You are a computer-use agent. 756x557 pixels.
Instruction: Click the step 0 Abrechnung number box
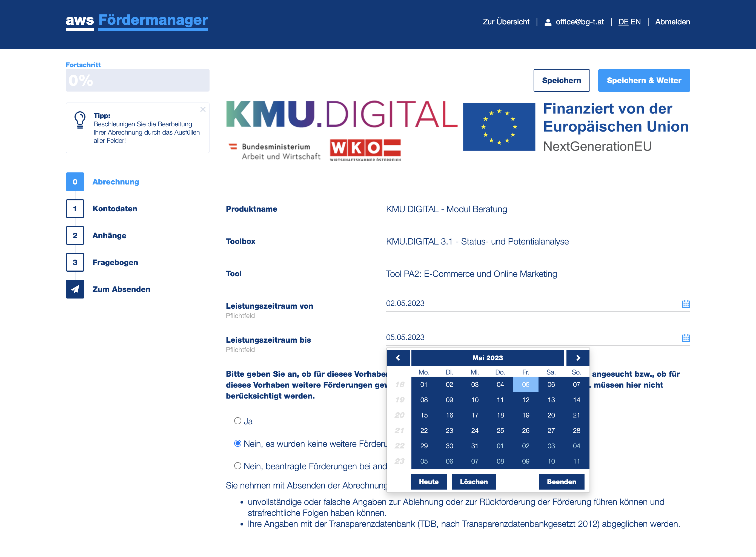[x=75, y=182]
